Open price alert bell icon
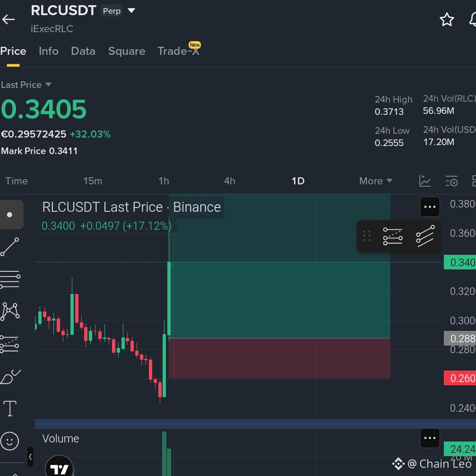 point(473,20)
